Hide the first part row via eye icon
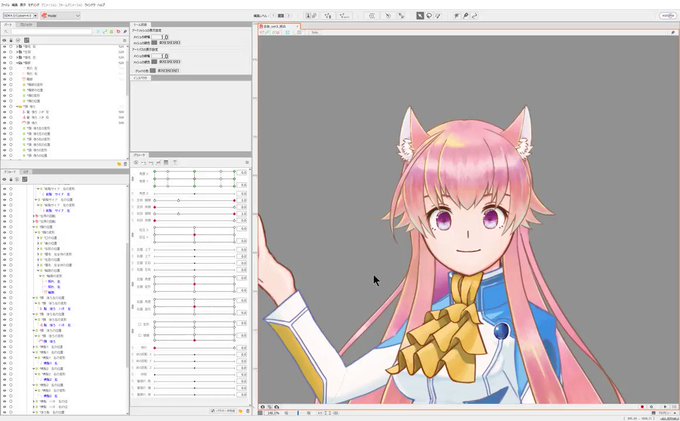The height and width of the screenshot is (421, 680). 4,46
